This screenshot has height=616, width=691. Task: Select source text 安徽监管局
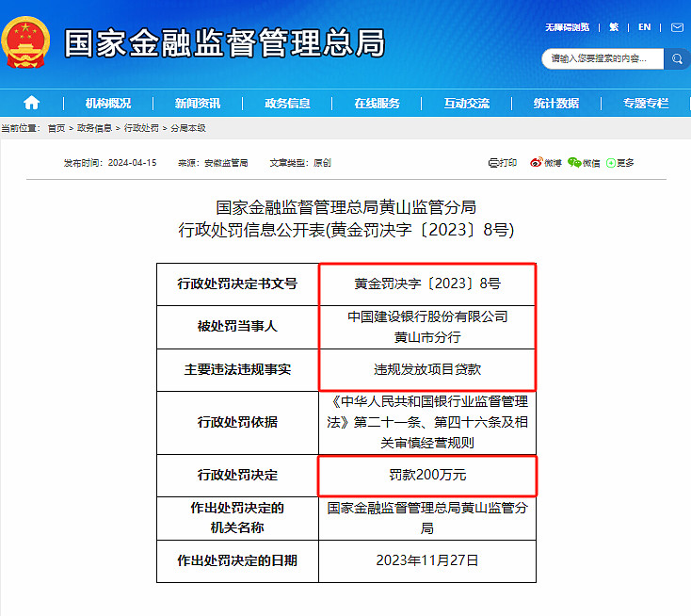[x=226, y=163]
